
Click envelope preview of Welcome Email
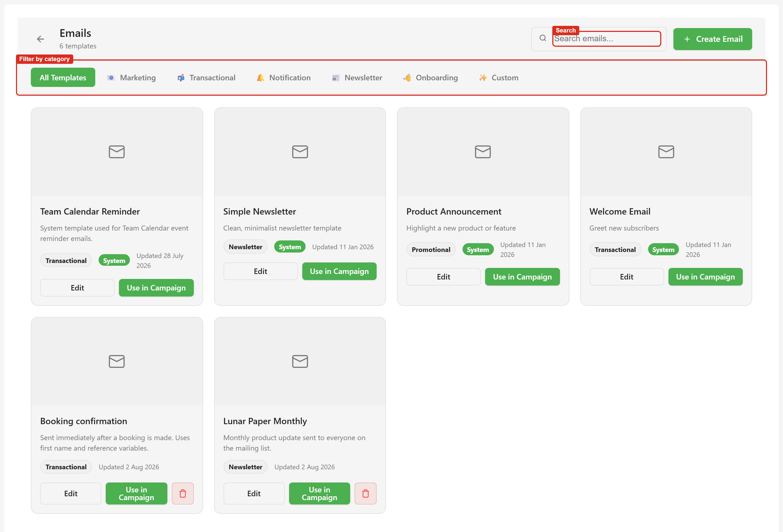pyautogui.click(x=666, y=152)
